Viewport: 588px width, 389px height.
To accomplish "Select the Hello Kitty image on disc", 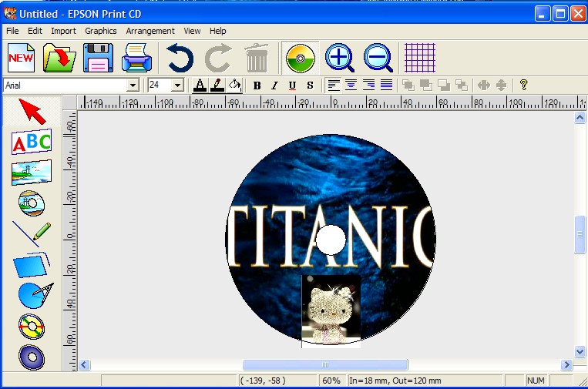I will pyautogui.click(x=331, y=311).
